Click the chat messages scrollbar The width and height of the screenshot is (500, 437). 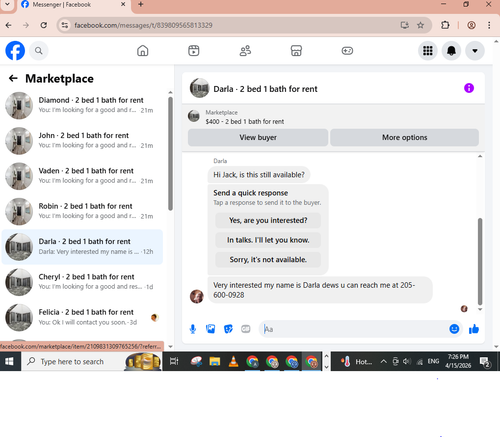point(480,262)
